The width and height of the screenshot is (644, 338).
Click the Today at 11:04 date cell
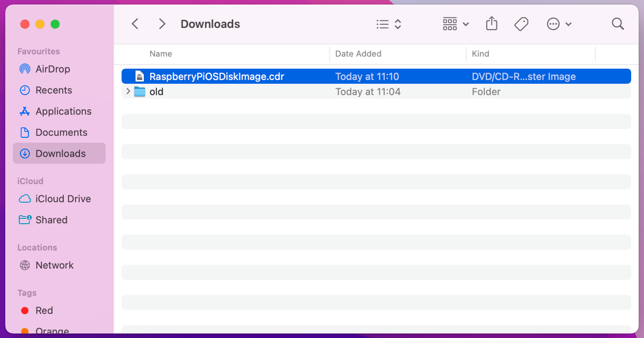[x=368, y=92]
